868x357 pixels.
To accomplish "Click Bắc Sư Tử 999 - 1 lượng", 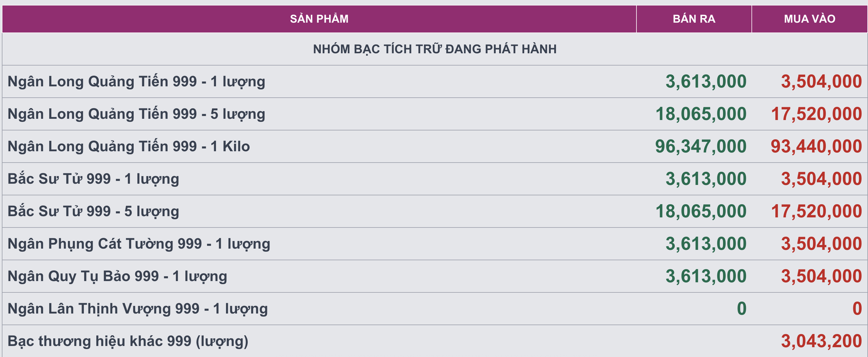I will pyautogui.click(x=93, y=179).
